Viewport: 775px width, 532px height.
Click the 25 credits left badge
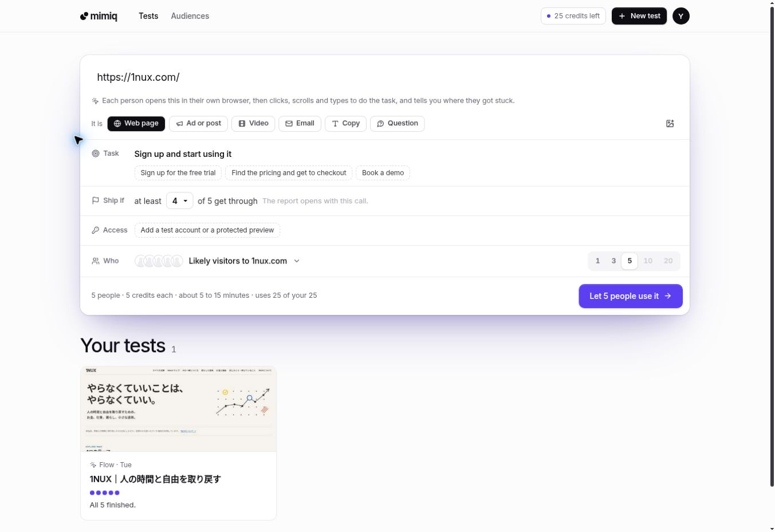click(x=573, y=16)
